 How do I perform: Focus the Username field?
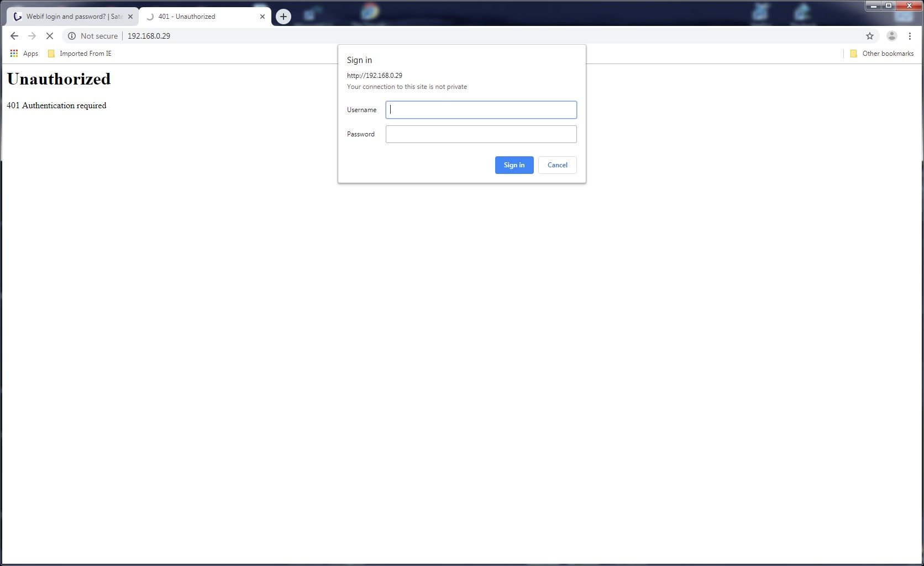coord(481,110)
